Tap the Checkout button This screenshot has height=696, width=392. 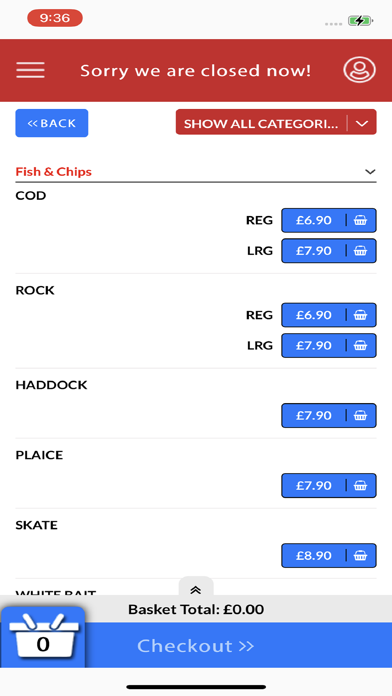195,645
